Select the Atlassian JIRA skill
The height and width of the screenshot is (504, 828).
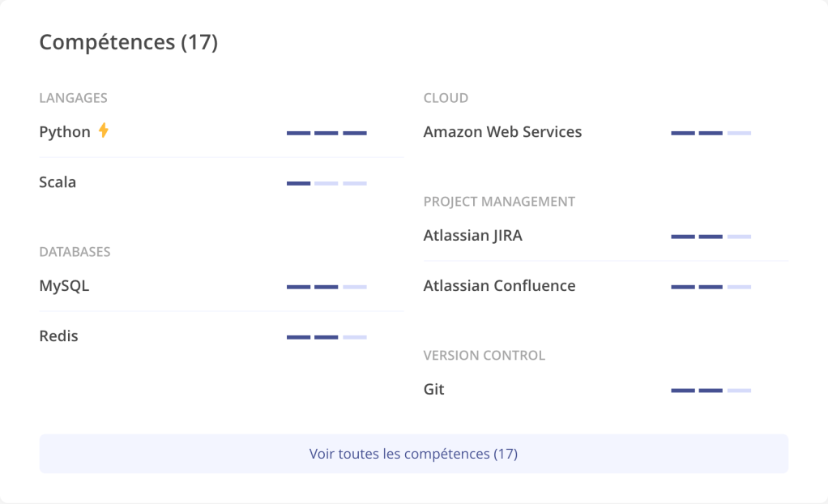472,236
